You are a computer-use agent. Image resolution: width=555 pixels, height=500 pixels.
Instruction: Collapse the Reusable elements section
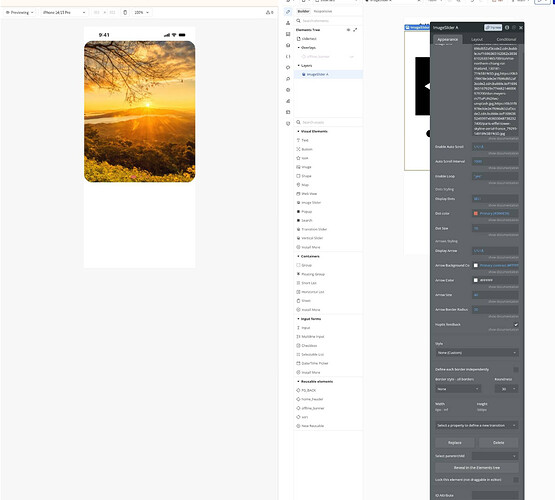coord(298,381)
